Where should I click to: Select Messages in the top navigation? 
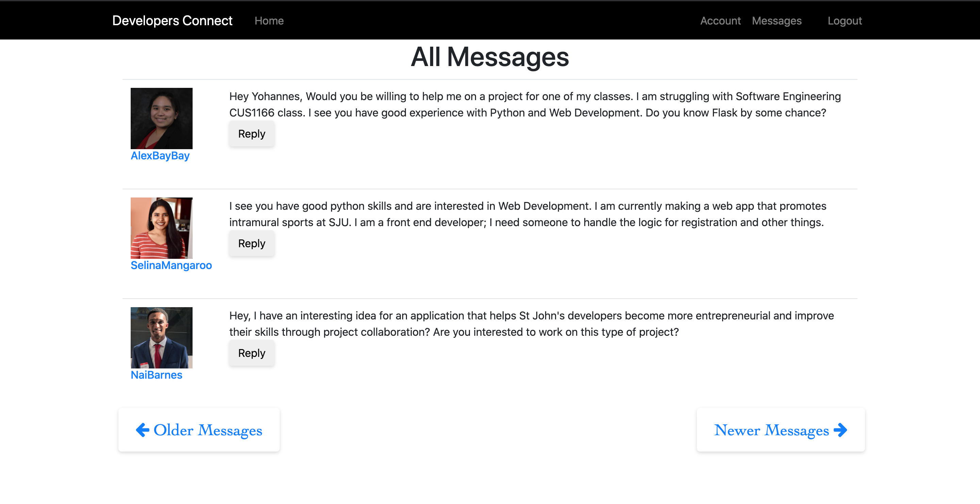(x=777, y=20)
